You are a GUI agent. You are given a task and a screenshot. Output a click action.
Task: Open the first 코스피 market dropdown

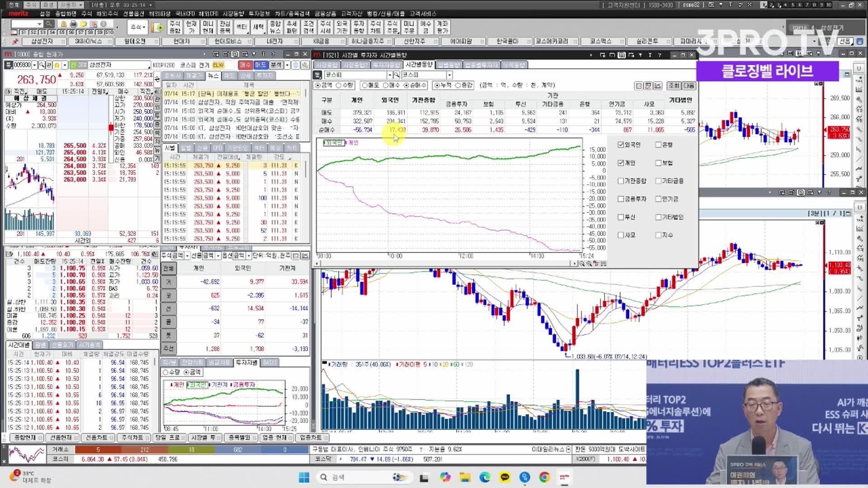[389, 75]
